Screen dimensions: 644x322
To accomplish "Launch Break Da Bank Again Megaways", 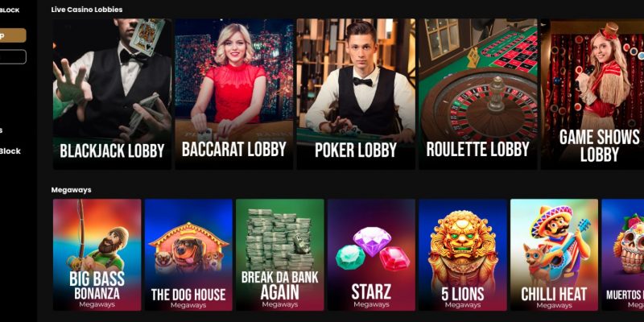I will coord(279,254).
